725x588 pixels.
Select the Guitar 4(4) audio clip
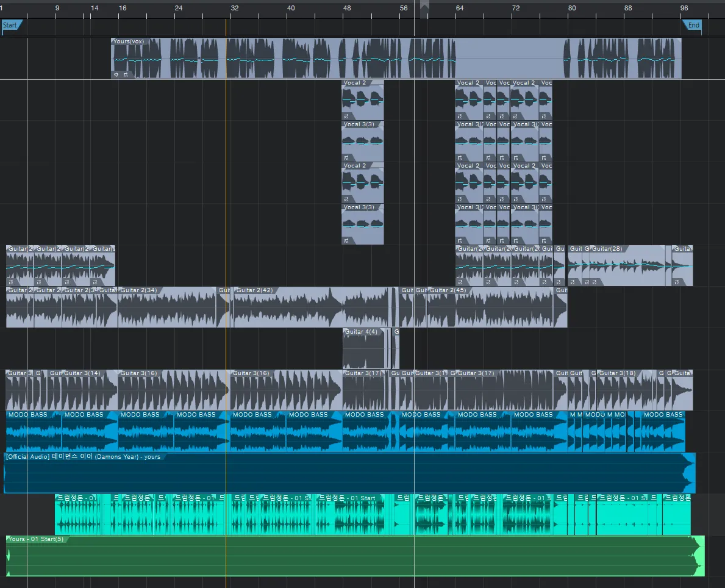click(366, 351)
